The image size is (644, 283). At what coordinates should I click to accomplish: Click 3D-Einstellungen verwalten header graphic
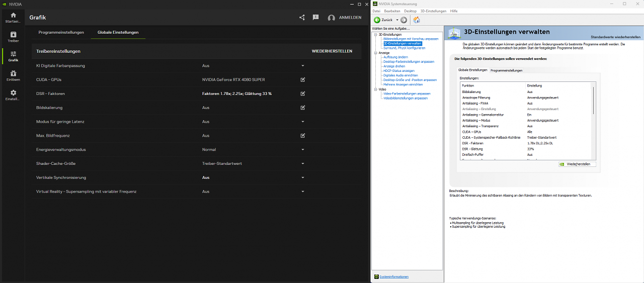(454, 34)
